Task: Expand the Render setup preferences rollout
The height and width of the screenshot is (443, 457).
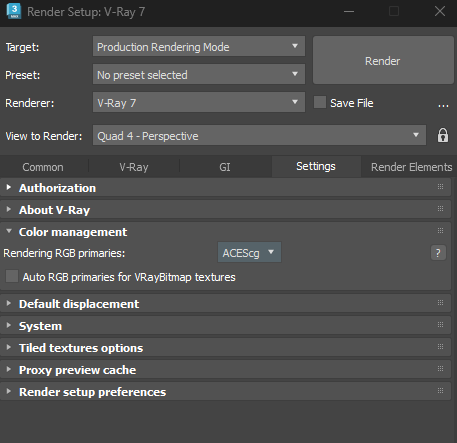Action: tap(225, 392)
